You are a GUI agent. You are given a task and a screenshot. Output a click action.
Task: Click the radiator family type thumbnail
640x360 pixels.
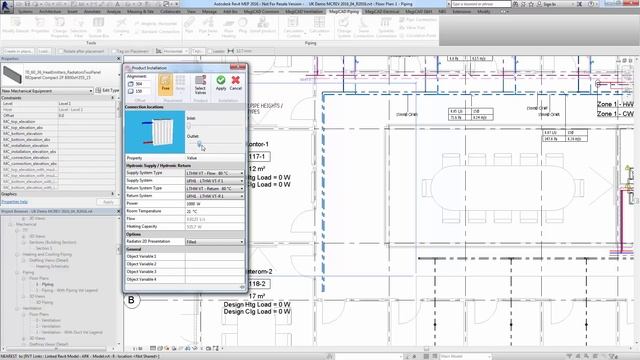tap(12, 75)
